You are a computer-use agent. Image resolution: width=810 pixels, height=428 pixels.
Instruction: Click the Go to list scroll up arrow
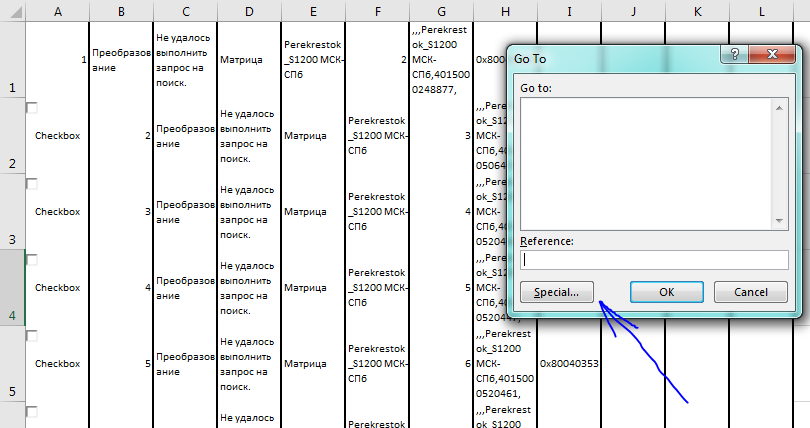779,108
